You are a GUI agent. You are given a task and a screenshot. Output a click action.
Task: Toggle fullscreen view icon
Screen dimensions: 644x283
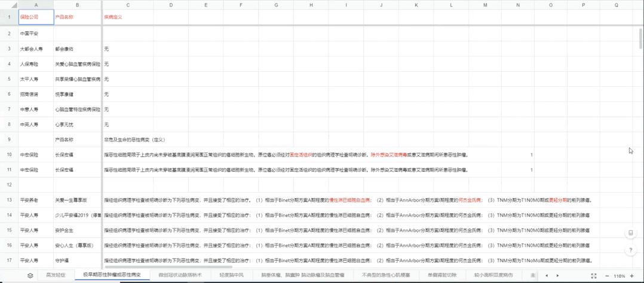(x=594, y=276)
